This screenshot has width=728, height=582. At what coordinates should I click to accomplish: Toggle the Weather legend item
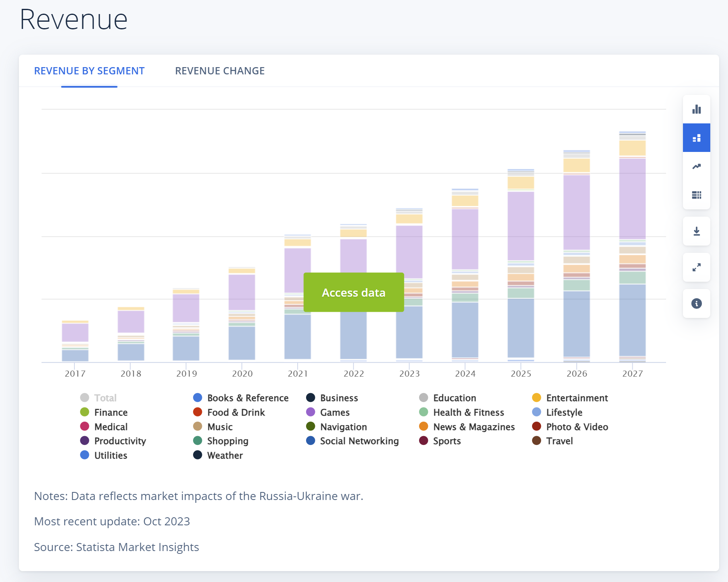coord(224,455)
